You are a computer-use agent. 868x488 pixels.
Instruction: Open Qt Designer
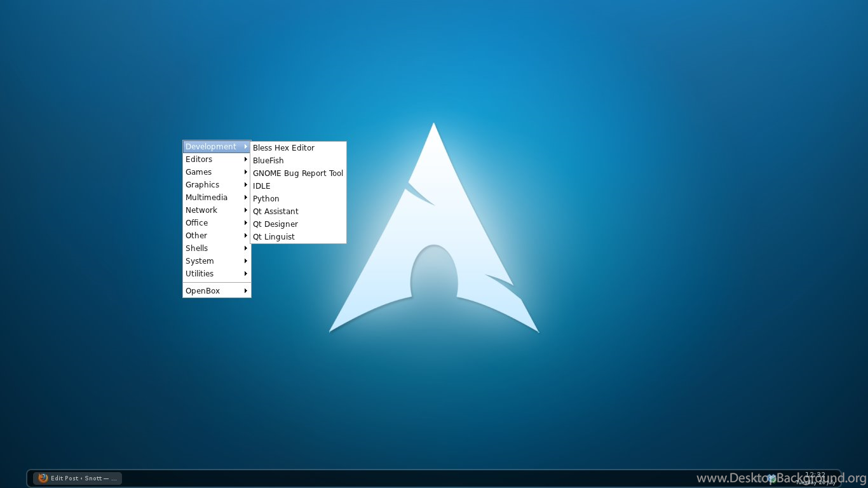[275, 224]
